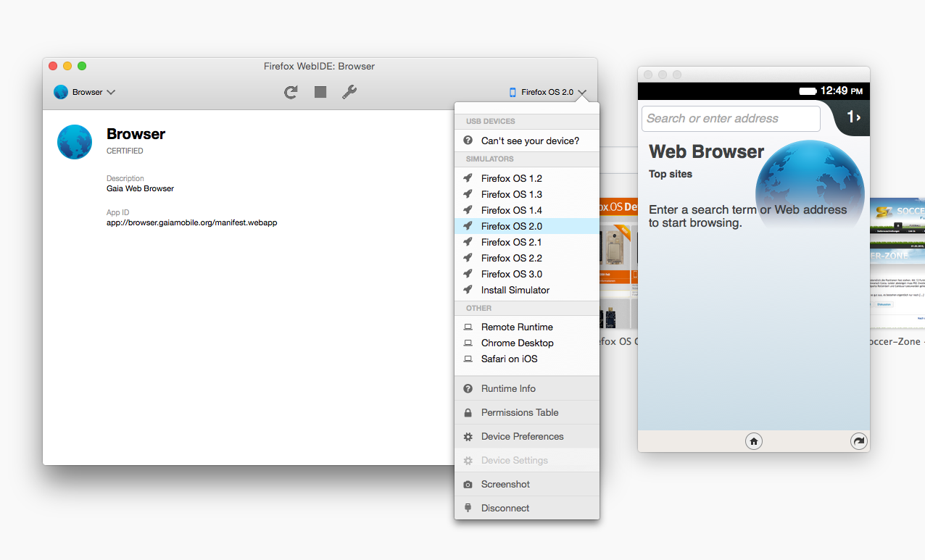Select Remote Runtime option
925x560 pixels.
pos(527,327)
